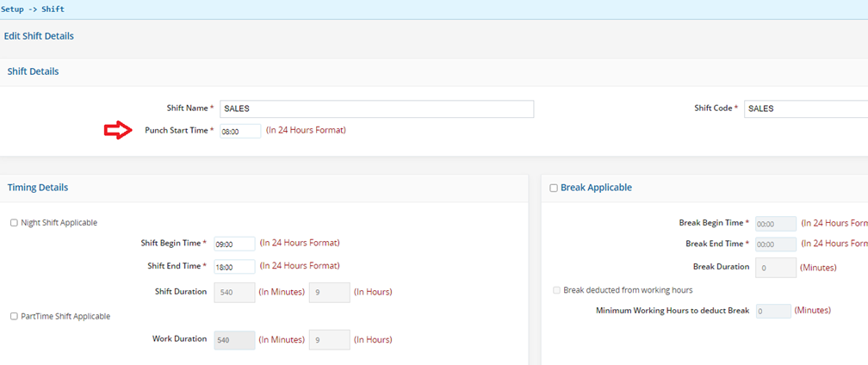Enable PartTime Shift Applicable checkbox
This screenshot has width=868, height=365.
point(14,316)
